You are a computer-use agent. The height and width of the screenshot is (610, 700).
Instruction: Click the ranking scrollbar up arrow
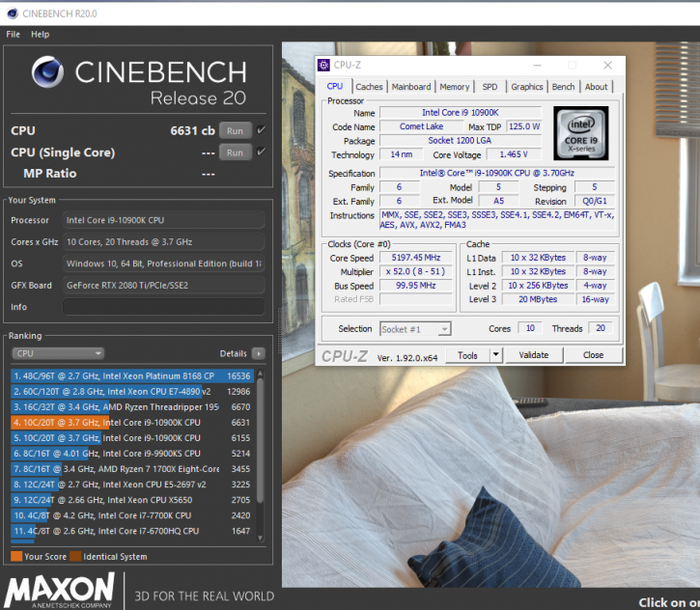point(261,374)
